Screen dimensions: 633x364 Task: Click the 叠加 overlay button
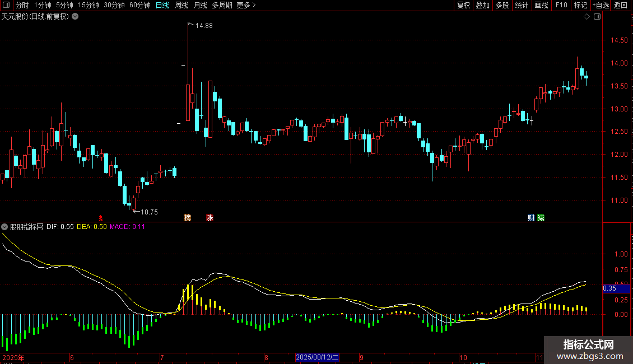click(483, 5)
